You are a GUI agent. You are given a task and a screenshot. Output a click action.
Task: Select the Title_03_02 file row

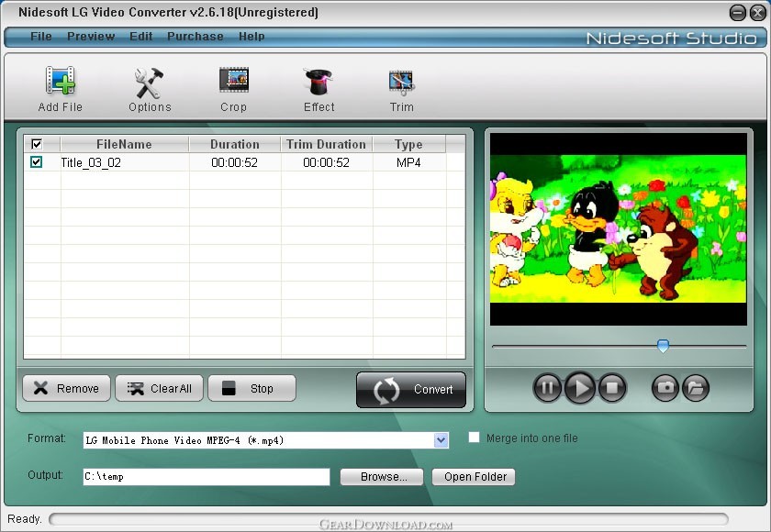pos(244,162)
